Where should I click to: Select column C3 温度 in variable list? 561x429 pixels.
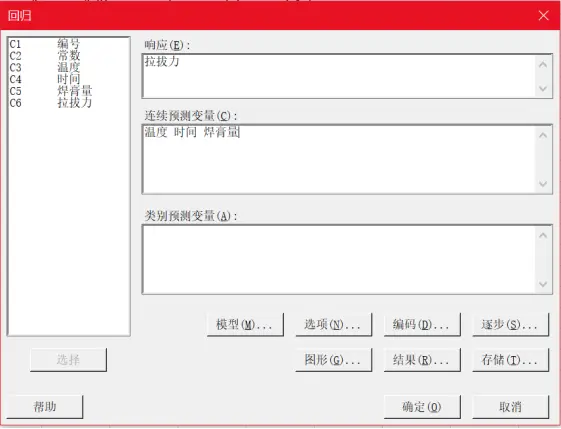point(68,67)
